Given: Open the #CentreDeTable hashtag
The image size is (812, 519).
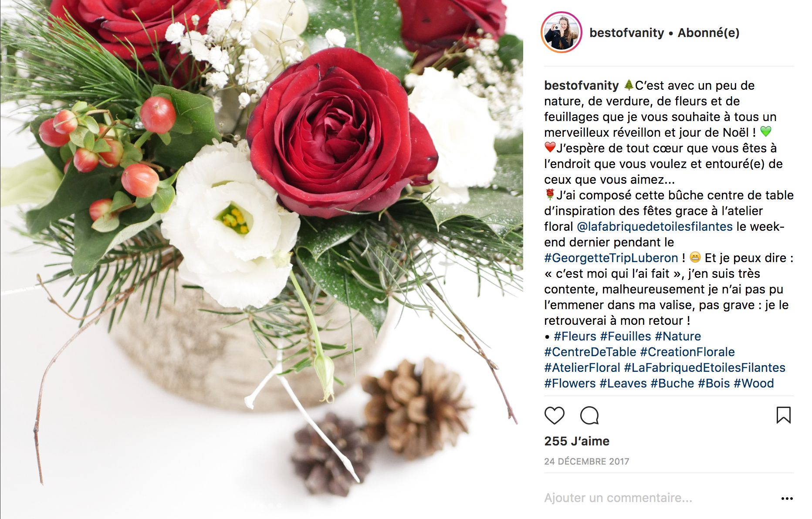Looking at the screenshot, I should click(x=590, y=352).
